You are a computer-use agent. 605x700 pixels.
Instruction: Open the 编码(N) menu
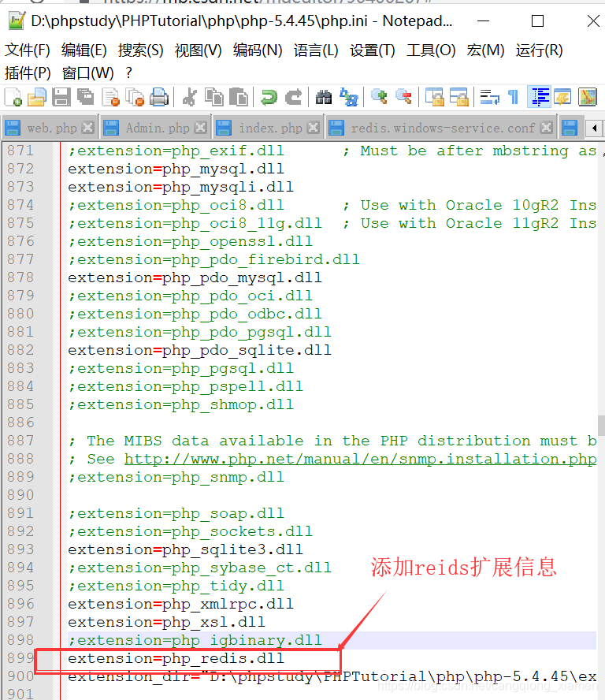(258, 50)
